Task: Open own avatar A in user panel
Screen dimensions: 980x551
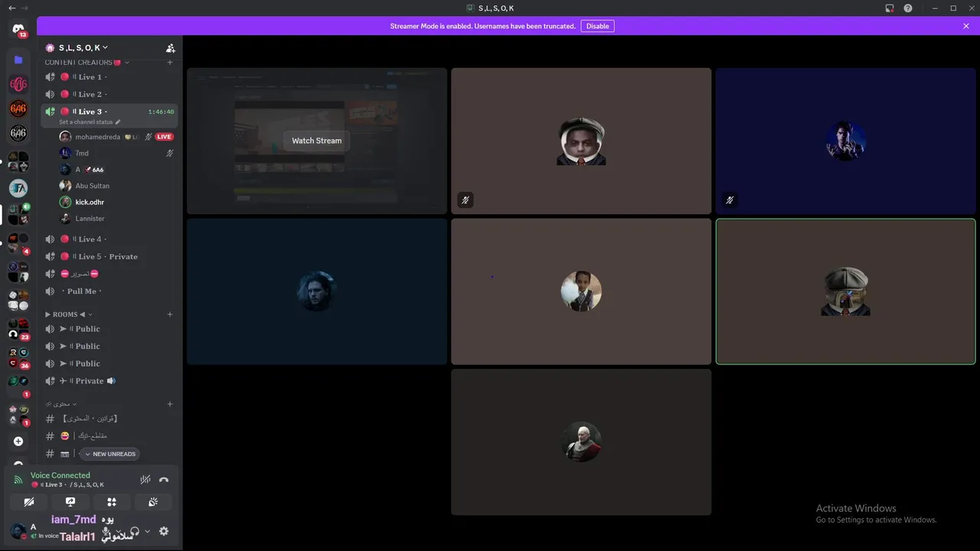Action: [18, 531]
